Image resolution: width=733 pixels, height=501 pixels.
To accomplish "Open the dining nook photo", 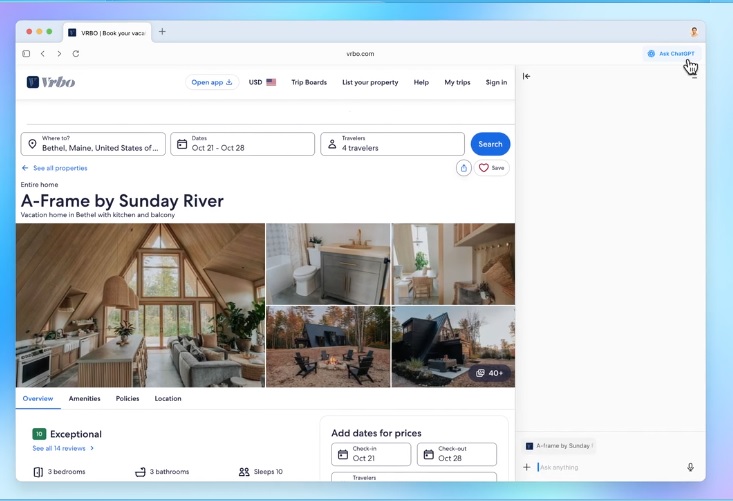I will click(x=453, y=264).
